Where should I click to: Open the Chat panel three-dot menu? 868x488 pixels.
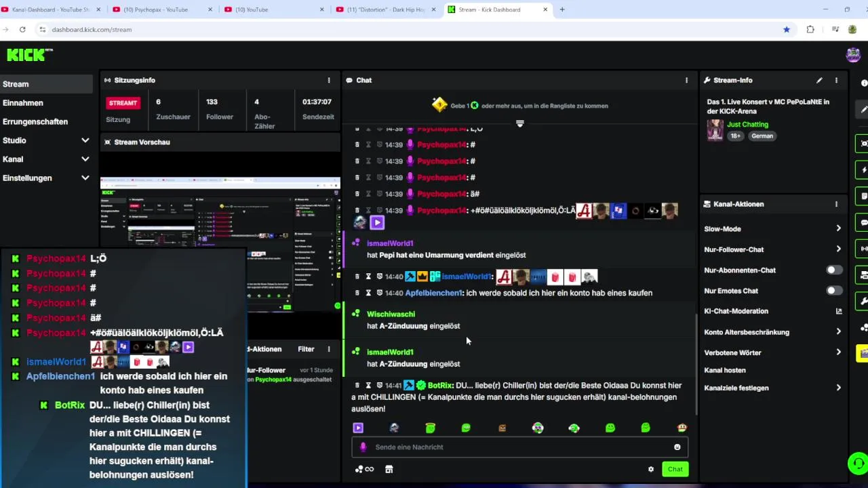[686, 80]
